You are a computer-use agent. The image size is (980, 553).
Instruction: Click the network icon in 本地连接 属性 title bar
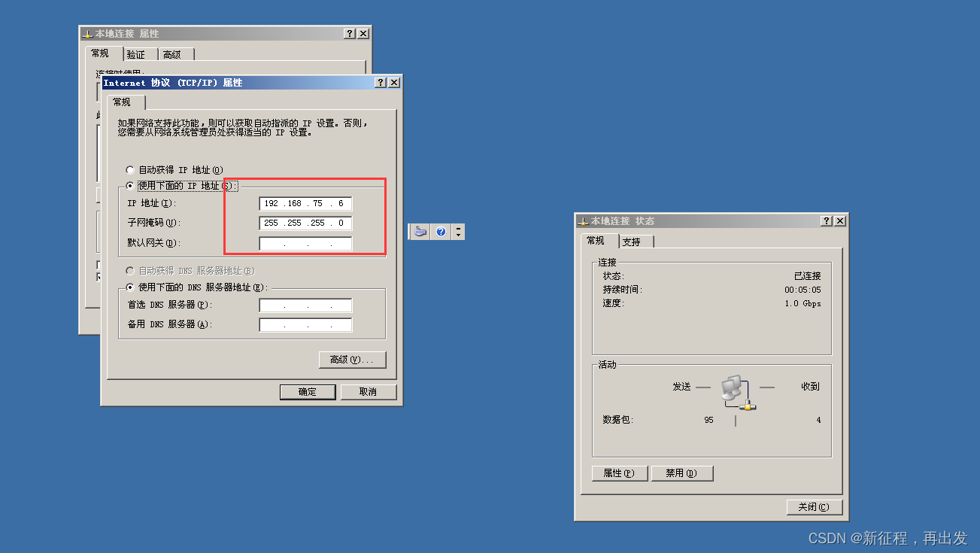click(87, 34)
